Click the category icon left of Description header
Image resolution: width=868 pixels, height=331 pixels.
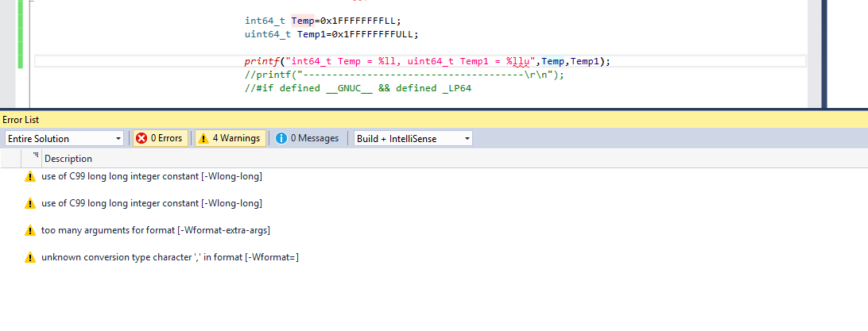(36, 158)
